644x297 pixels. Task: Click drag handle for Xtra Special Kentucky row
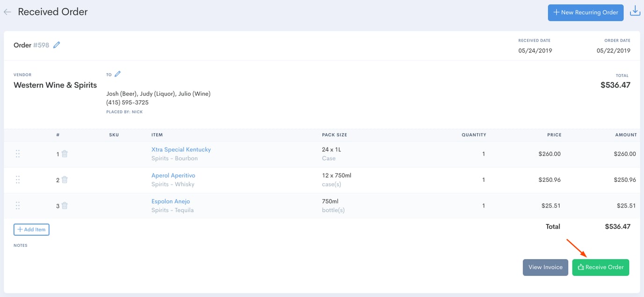point(18,154)
